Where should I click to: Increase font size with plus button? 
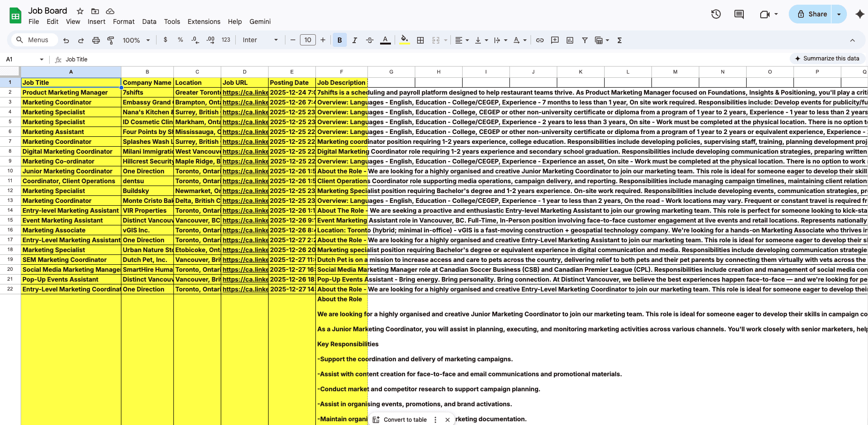click(323, 40)
